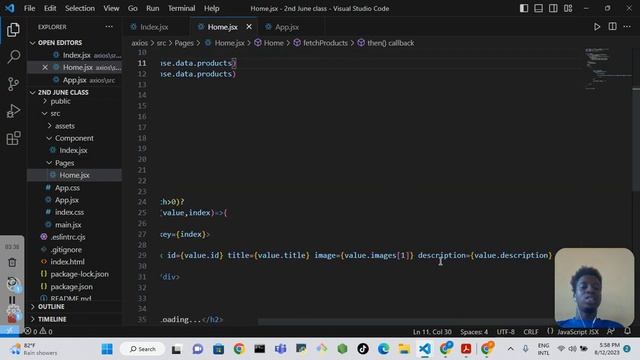Open File Explorer from the taskbar
This screenshot has width=640, height=360.
[404, 349]
